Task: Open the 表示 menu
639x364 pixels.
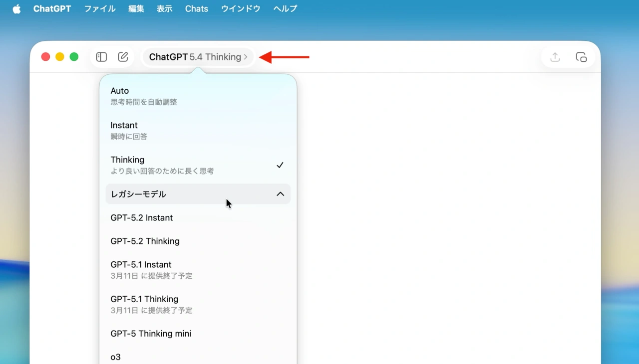Action: coord(164,8)
